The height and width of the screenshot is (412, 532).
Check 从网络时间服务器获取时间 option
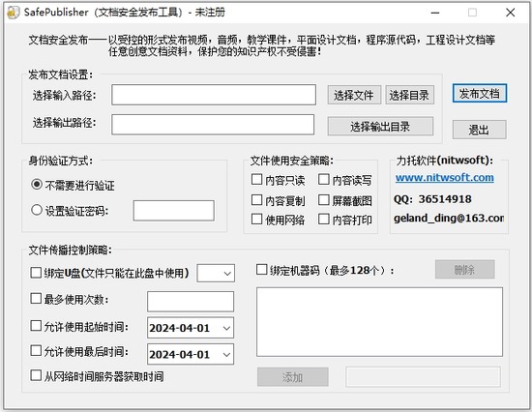point(36,375)
